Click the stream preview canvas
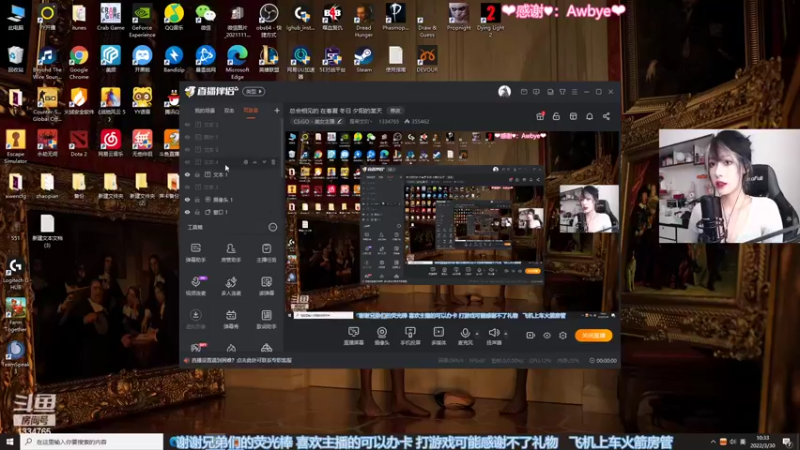 (453, 226)
